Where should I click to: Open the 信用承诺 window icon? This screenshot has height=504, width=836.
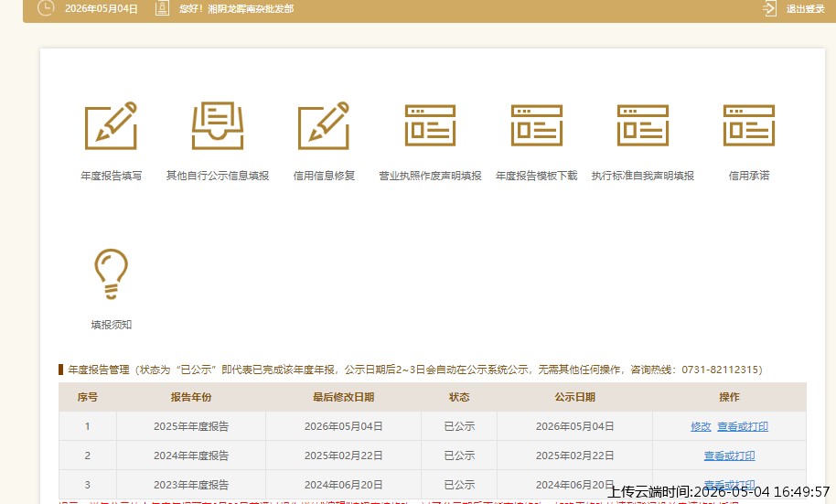point(748,126)
